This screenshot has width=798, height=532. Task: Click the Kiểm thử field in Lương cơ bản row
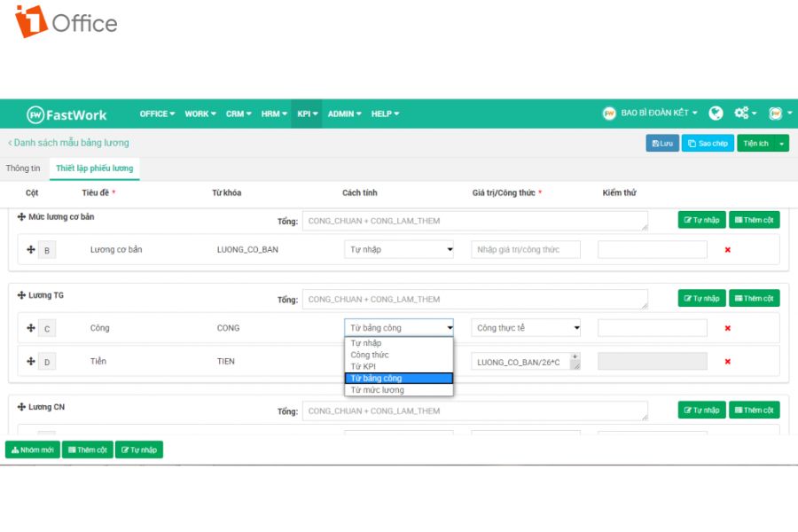pos(653,249)
